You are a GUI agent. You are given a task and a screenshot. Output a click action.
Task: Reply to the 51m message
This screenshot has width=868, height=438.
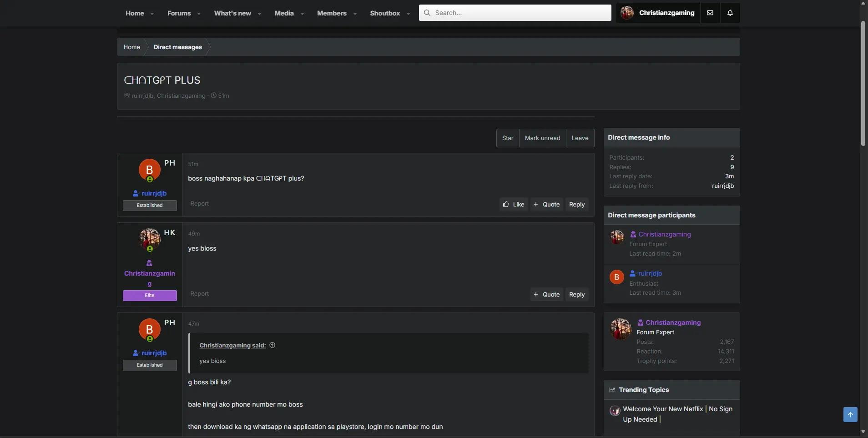click(576, 204)
